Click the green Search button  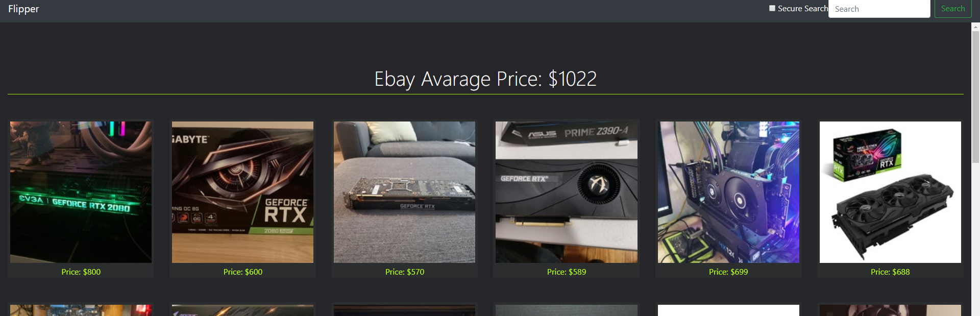coord(953,9)
